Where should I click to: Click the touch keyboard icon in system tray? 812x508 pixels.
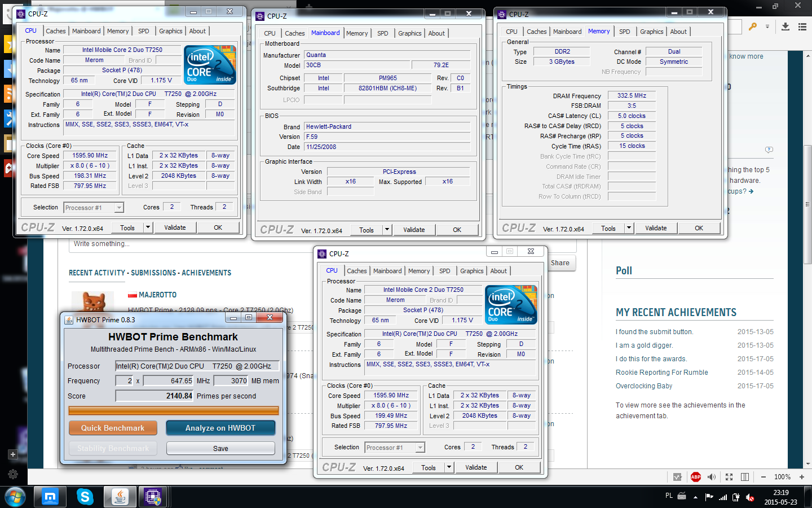(x=682, y=496)
